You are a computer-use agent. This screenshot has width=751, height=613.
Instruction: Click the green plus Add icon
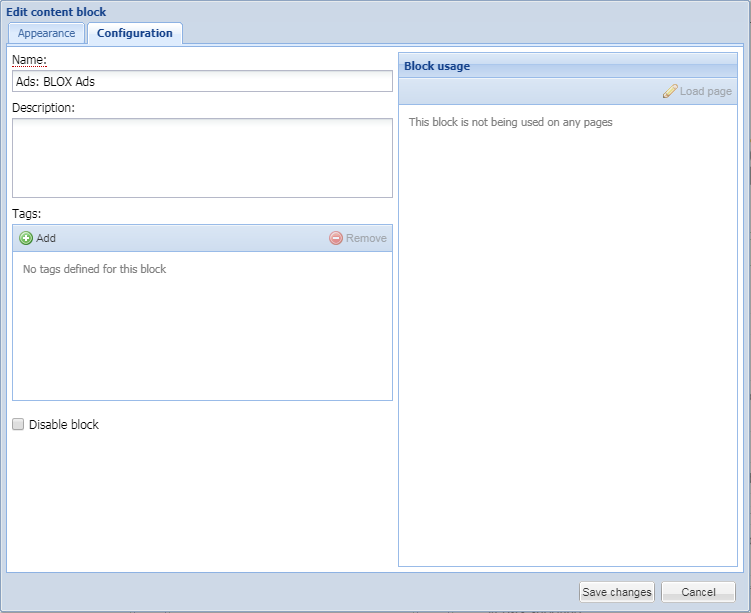tap(26, 238)
